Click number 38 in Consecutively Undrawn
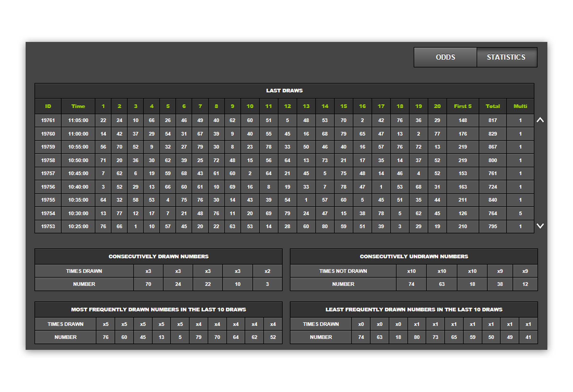Screen dimensions: 573x392 (500, 284)
